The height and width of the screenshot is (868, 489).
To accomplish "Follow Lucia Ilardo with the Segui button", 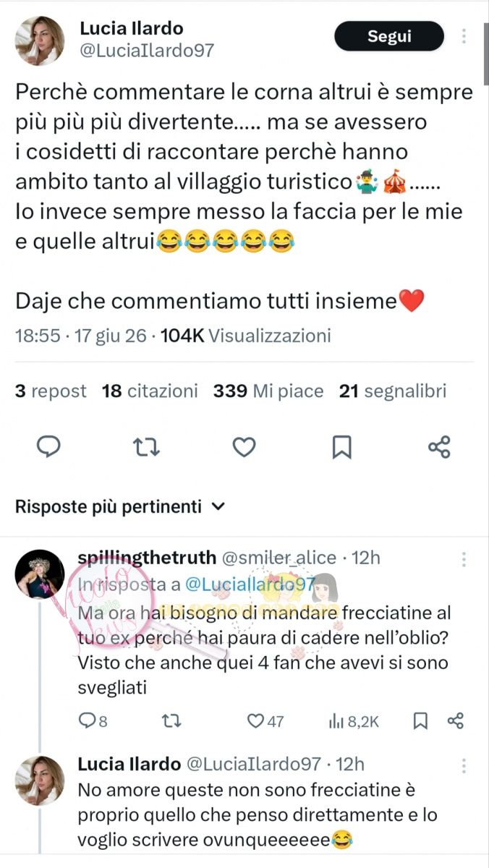I will coord(389,37).
